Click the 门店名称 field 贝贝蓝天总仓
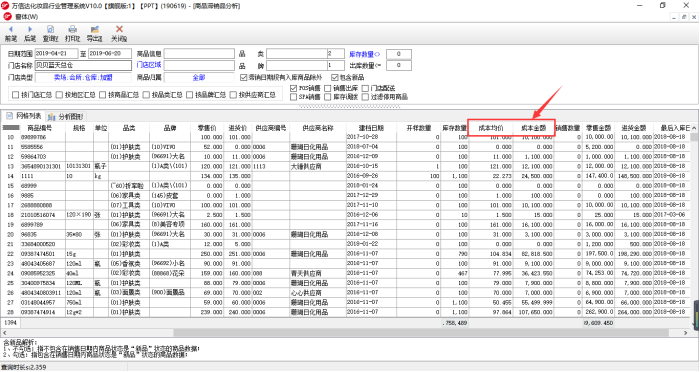700x372 pixels. 83,65
